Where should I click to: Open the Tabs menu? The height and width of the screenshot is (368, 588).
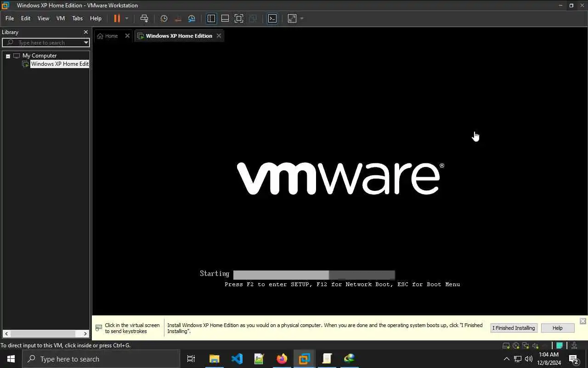coord(77,18)
